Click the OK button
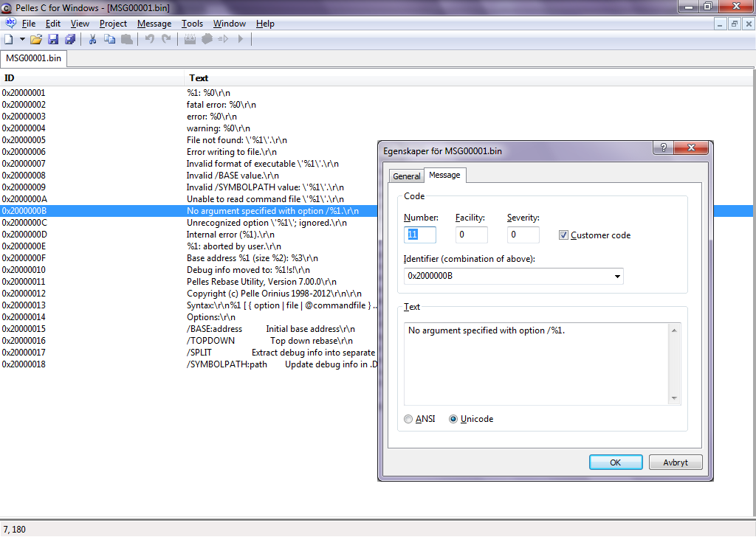Viewport: 756px width, 537px height. 616,462
